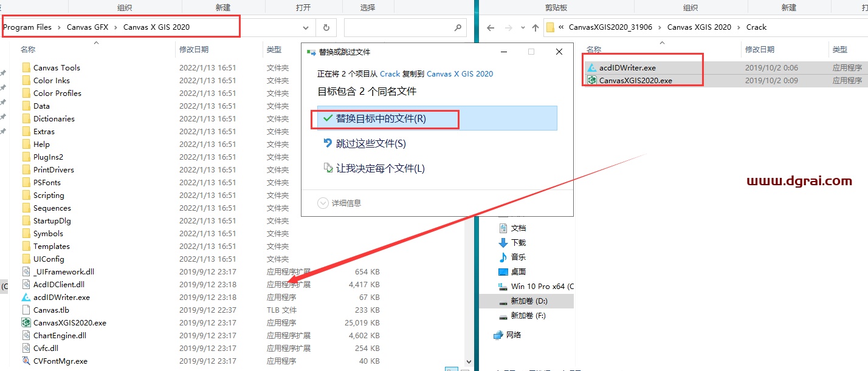
Task: Select the PSFonts folder icon
Action: click(26, 182)
